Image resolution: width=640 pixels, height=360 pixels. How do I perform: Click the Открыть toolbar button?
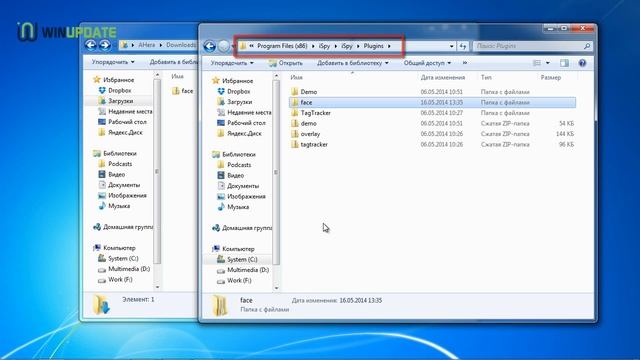pyautogui.click(x=286, y=63)
